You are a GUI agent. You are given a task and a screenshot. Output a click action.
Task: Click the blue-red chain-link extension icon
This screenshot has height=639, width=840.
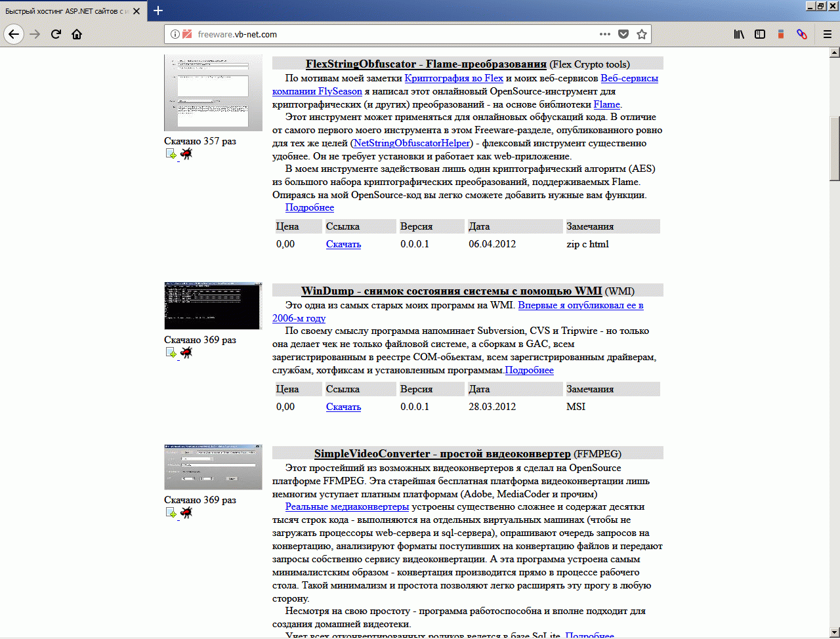click(802, 34)
